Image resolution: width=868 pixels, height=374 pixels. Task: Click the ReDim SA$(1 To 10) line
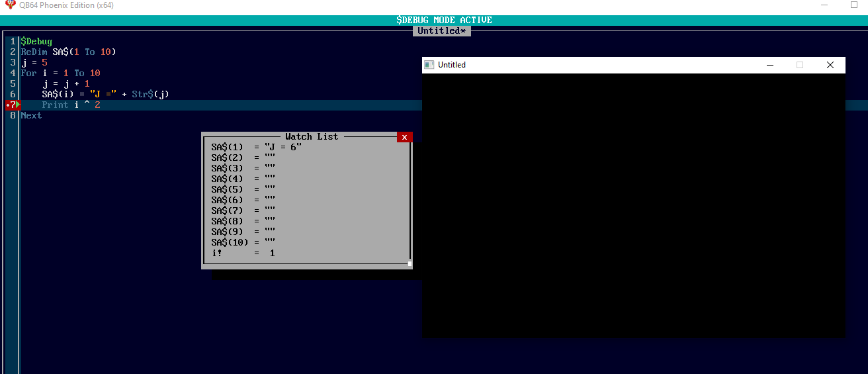(68, 52)
